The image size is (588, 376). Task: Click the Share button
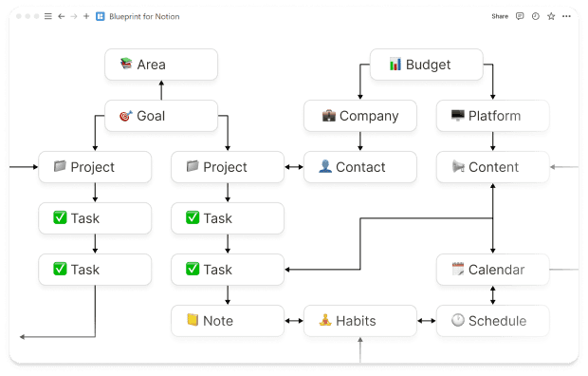coord(500,16)
